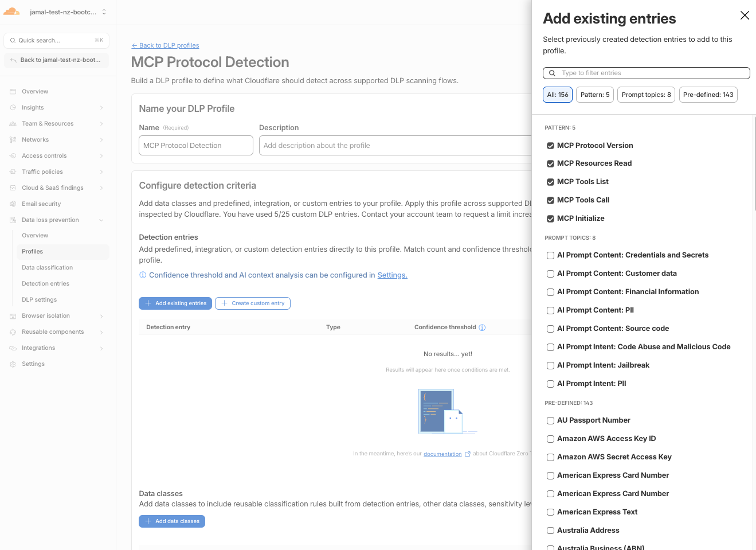The width and height of the screenshot is (756, 550).
Task: Open DLP settings in the sidebar
Action: pyautogui.click(x=40, y=300)
